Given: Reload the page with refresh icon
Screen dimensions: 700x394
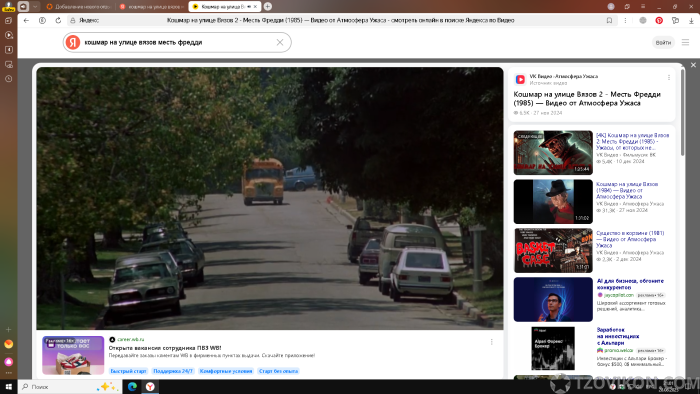Looking at the screenshot, I should pos(58,21).
